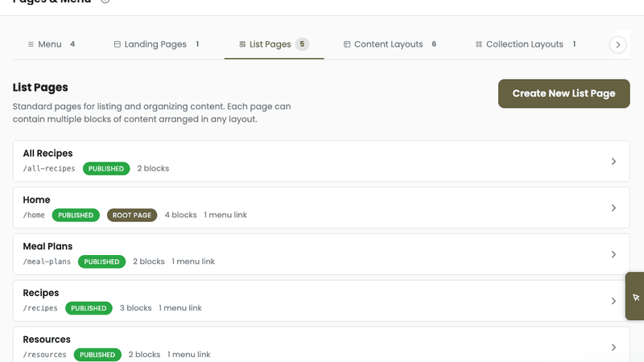Click the /recipes slug text
This screenshot has height=362, width=644.
40,308
